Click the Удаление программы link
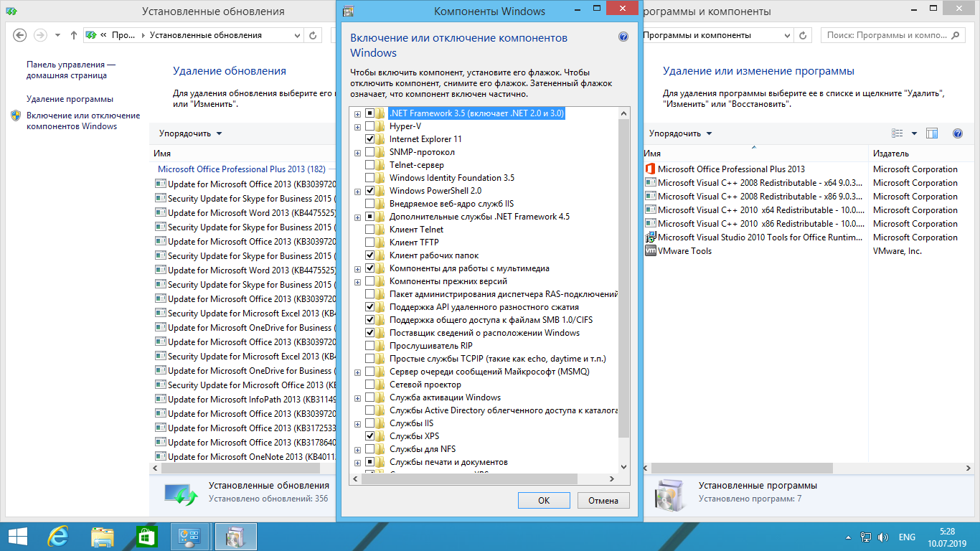The image size is (980, 551). 70,99
